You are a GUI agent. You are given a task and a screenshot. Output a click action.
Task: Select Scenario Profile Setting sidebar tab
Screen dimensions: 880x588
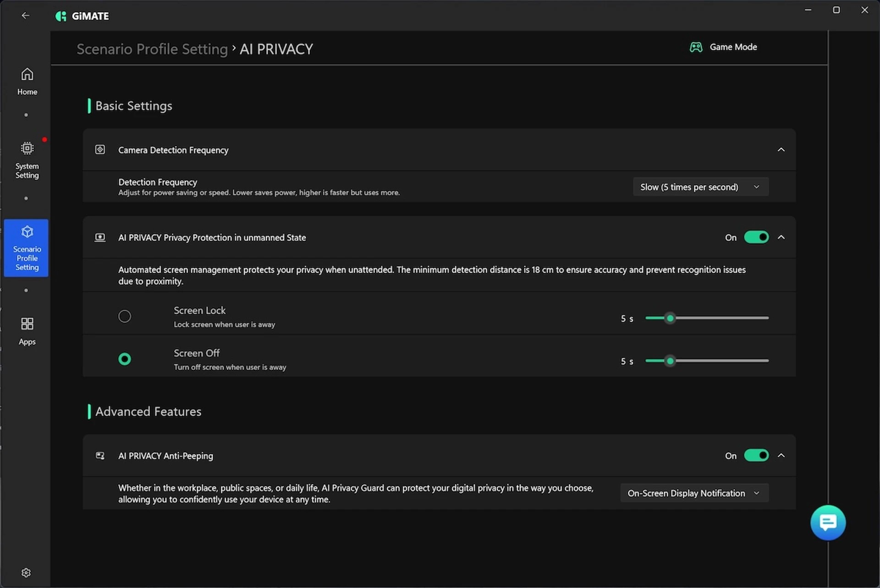pos(27,248)
